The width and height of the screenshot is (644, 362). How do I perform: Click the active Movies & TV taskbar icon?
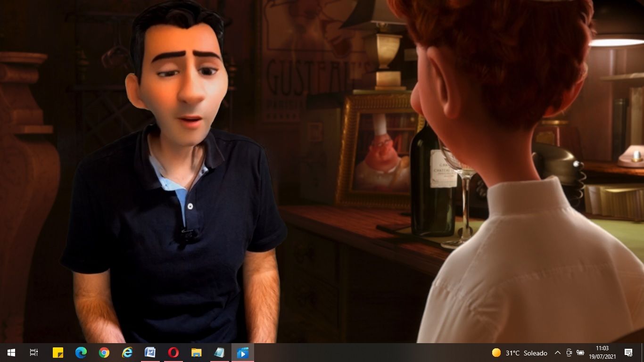(x=243, y=353)
